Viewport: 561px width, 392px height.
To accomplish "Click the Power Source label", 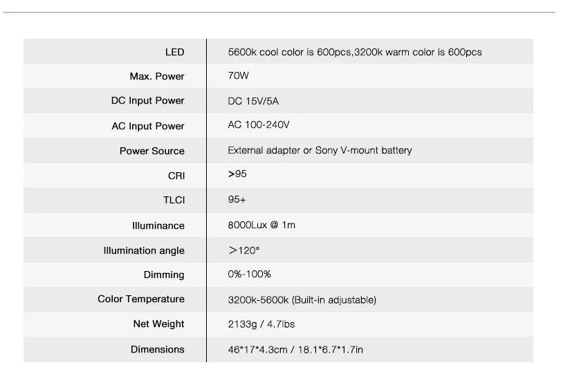I will coord(151,151).
